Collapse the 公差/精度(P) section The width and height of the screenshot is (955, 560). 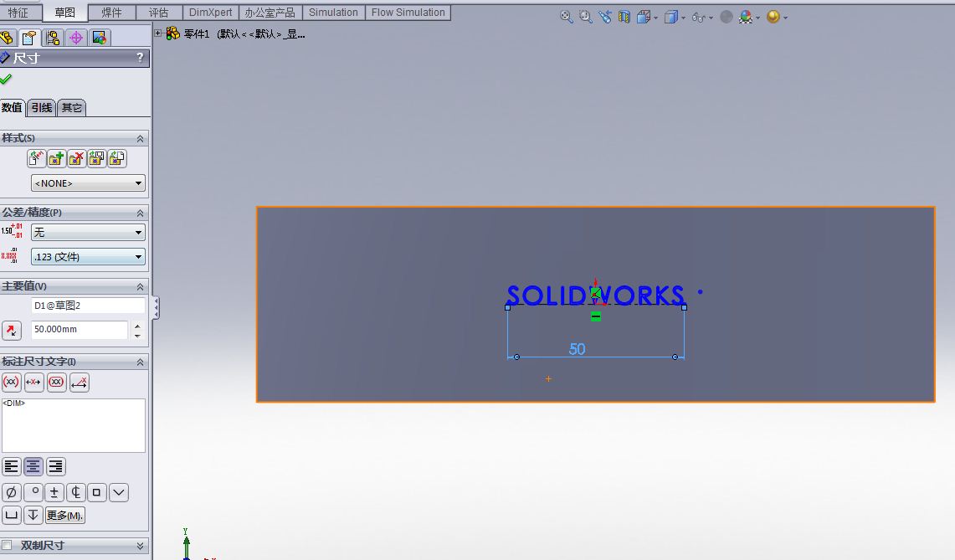tap(140, 213)
